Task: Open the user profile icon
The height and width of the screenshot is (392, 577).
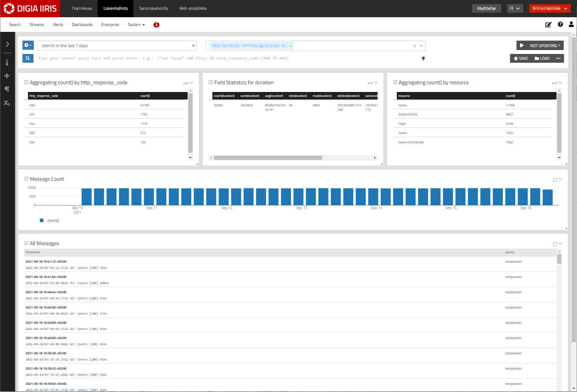Action: [571, 24]
